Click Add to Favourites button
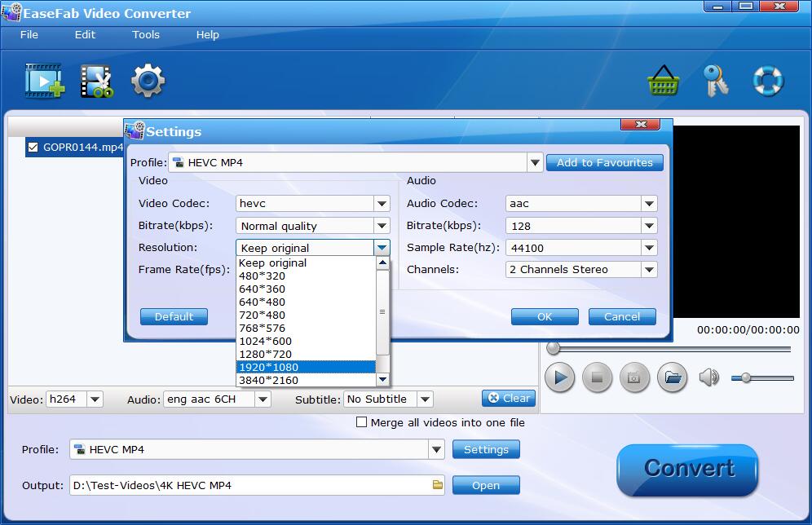Screen dimensions: 812x525 point(604,162)
